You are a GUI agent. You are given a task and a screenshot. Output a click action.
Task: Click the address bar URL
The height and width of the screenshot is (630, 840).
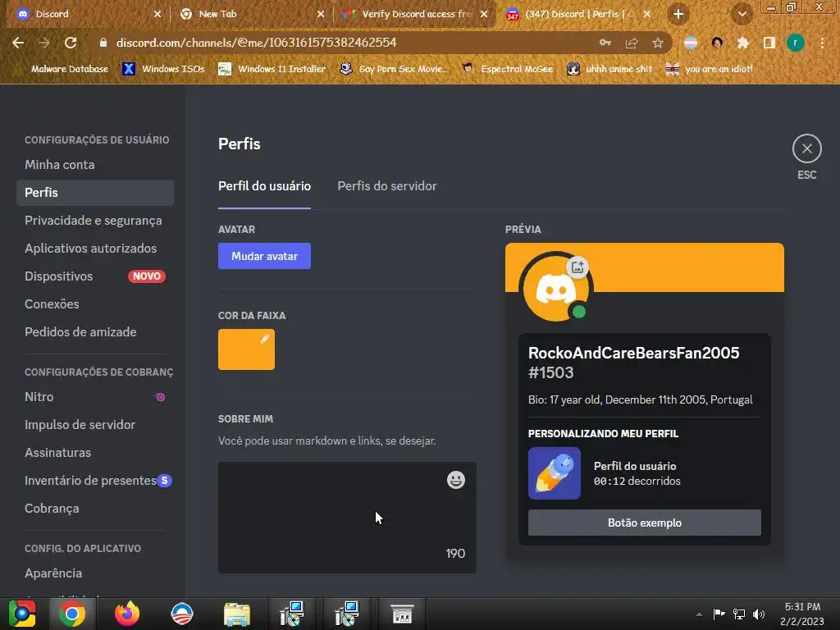tap(256, 43)
